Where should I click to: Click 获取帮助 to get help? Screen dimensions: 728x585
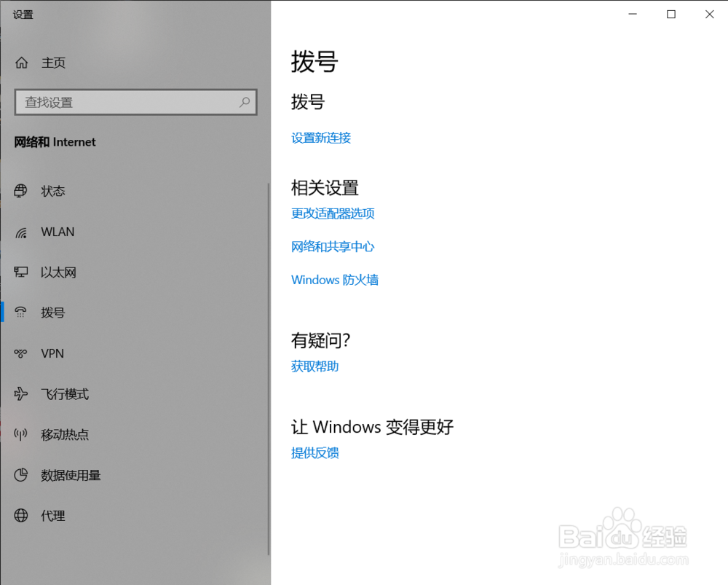(314, 366)
